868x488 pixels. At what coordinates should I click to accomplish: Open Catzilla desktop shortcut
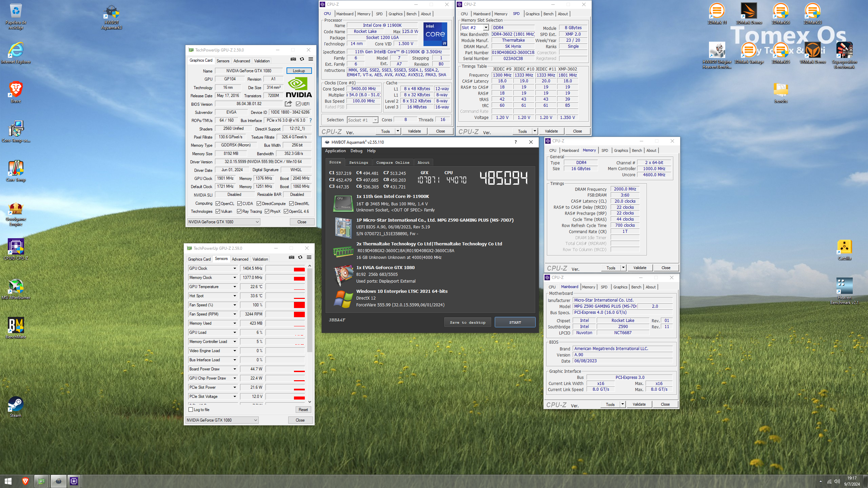tap(844, 250)
